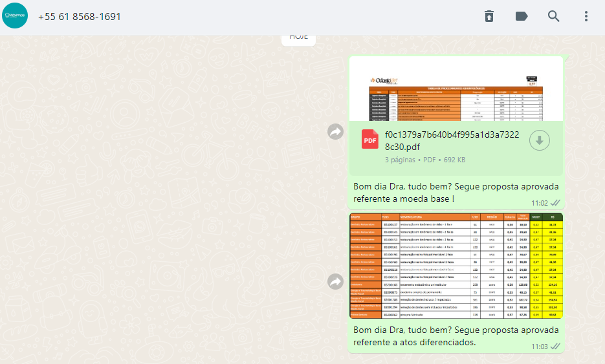Forward the PDF message using arrow icon
Screen dimensions: 605x364
(335, 132)
